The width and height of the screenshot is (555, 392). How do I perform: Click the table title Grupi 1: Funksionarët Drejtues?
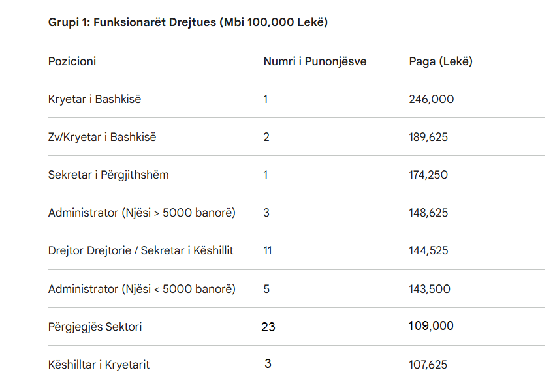pyautogui.click(x=187, y=23)
